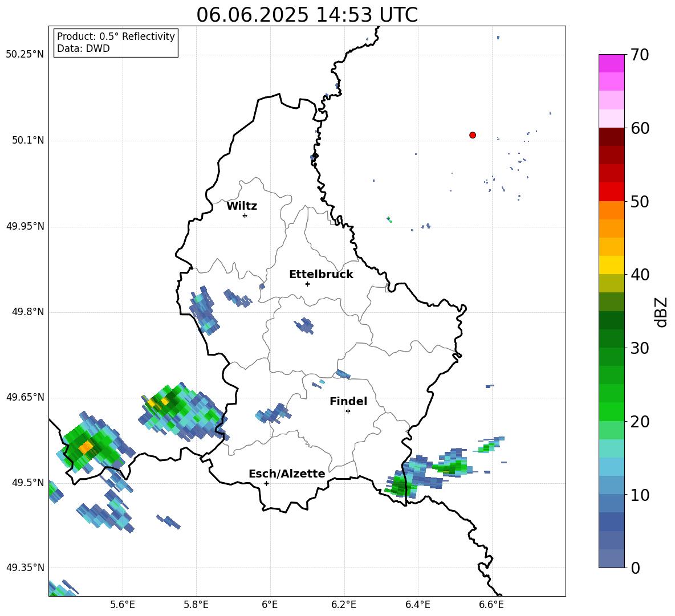Click the colorbar 60 tick label
The width and height of the screenshot is (675, 616).
coord(640,128)
